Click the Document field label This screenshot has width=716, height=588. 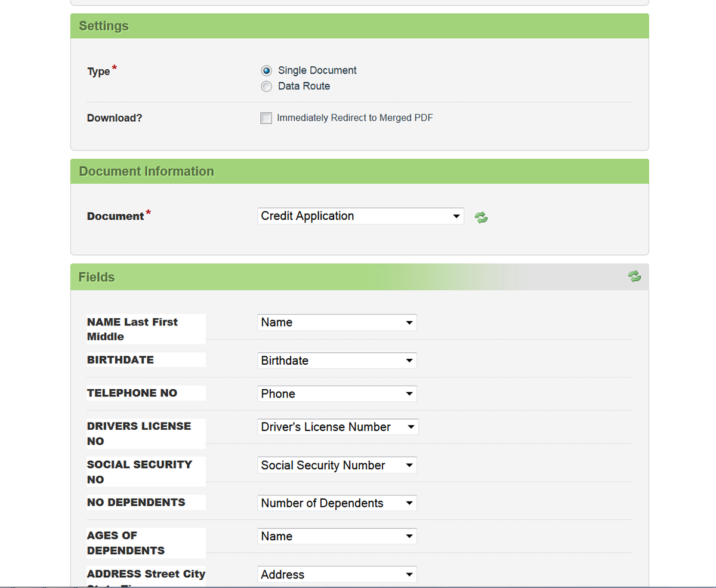tap(116, 216)
